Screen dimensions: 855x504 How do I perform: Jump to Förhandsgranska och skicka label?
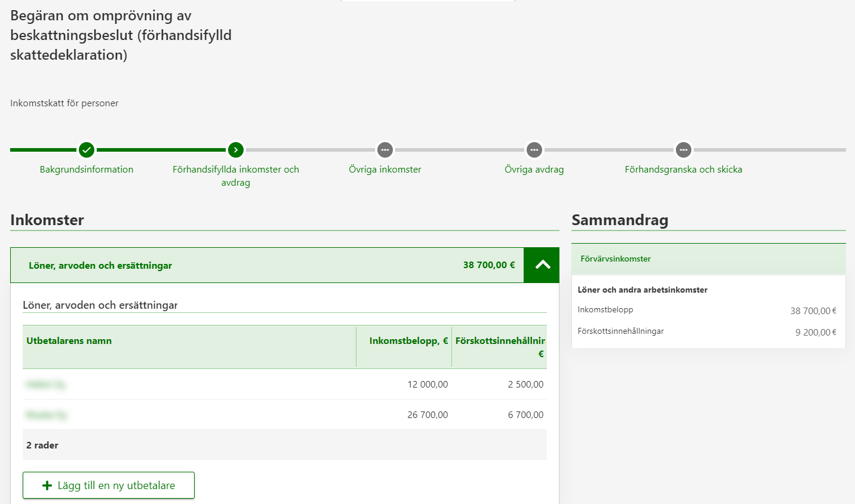[x=684, y=170]
